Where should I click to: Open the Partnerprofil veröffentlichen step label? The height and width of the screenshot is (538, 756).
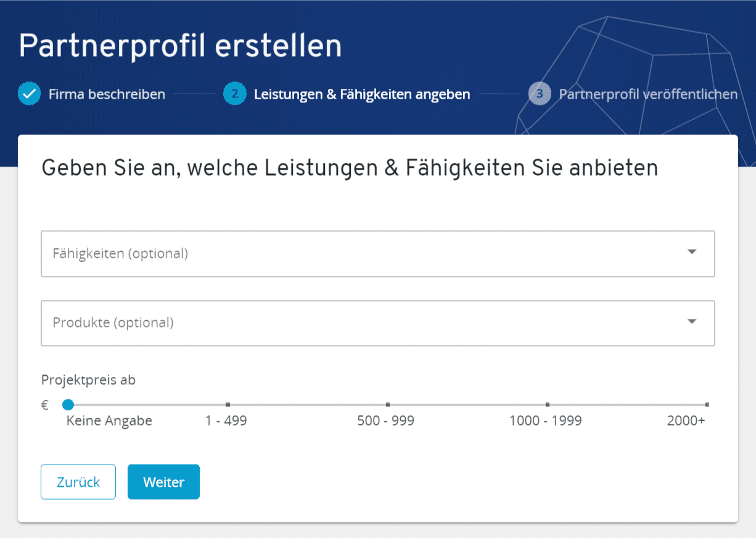point(647,94)
